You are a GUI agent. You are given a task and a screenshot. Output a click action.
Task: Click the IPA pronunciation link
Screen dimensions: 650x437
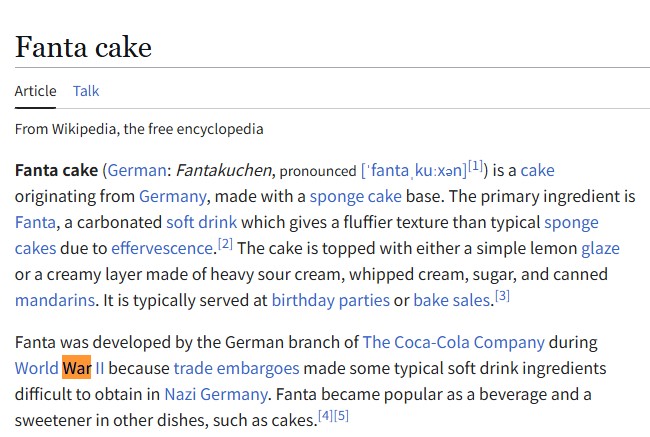[x=414, y=170]
